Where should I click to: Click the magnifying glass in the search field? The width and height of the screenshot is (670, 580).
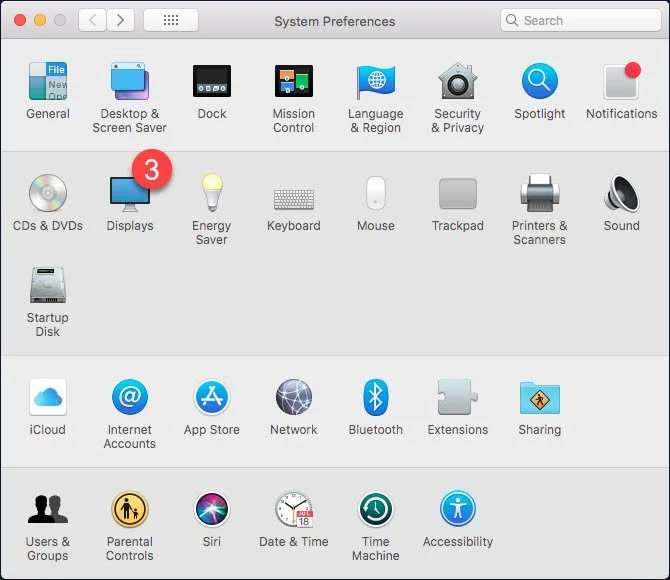tap(511, 20)
